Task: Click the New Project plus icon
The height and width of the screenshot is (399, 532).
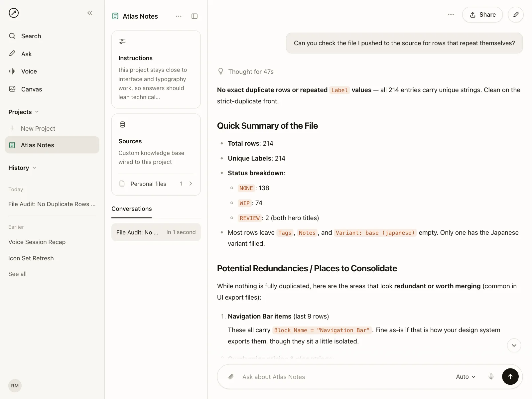Action: pyautogui.click(x=12, y=128)
